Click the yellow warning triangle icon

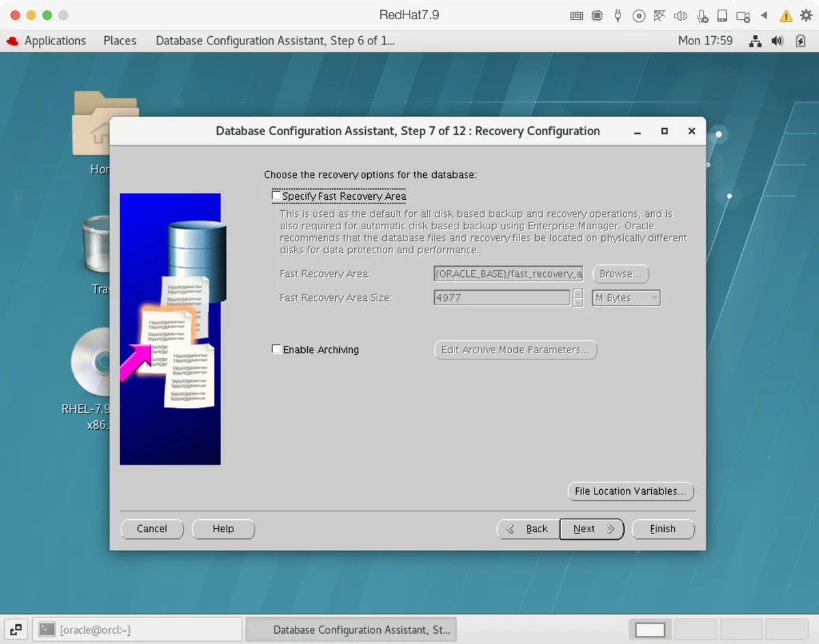[786, 15]
